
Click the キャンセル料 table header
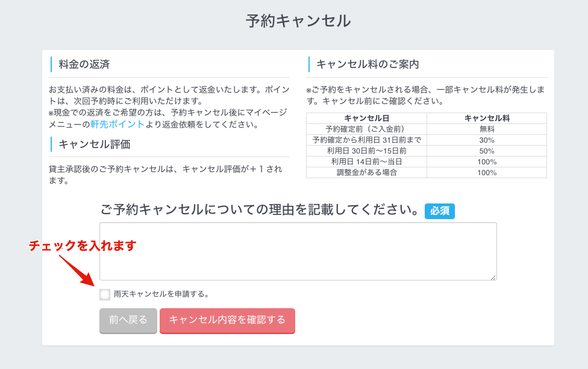(487, 119)
